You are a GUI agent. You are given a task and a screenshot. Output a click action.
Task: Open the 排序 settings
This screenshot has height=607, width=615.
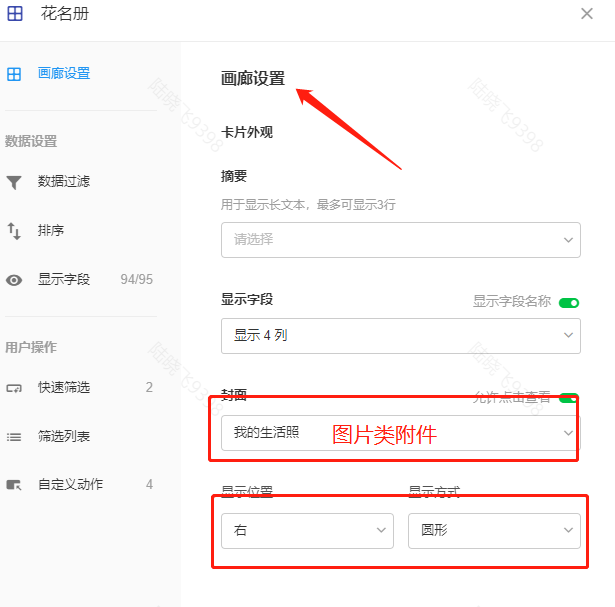(51, 230)
